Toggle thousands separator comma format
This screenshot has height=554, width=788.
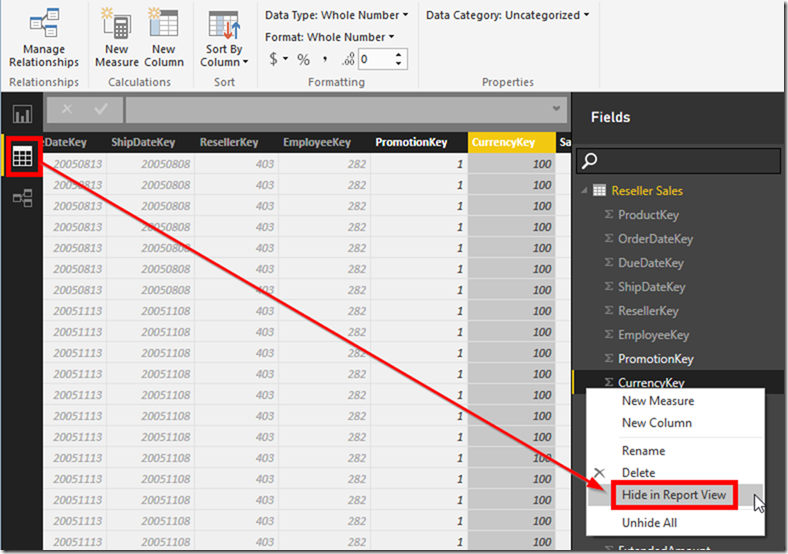point(325,60)
